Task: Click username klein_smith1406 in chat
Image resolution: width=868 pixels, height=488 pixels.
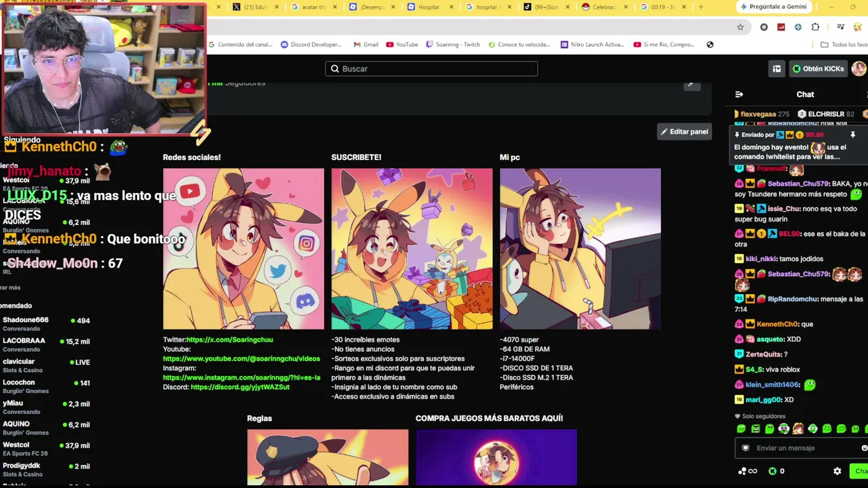Action: [772, 385]
